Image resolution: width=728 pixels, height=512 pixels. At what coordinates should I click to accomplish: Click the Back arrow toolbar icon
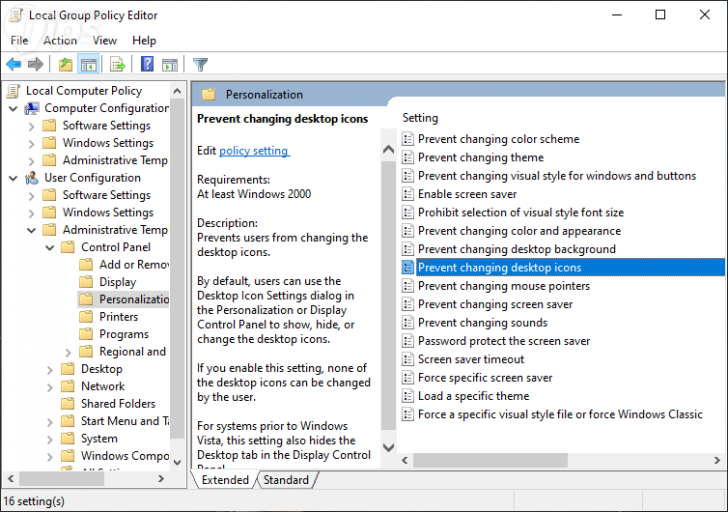(13, 64)
